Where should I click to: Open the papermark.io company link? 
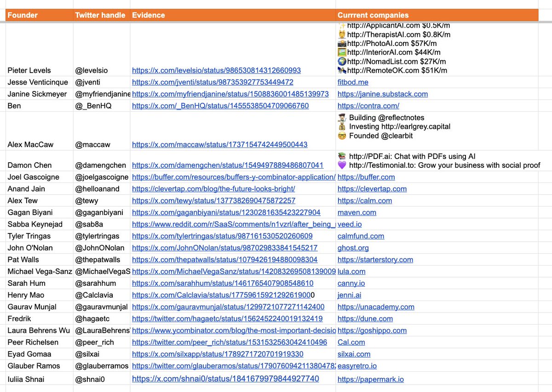371,380
